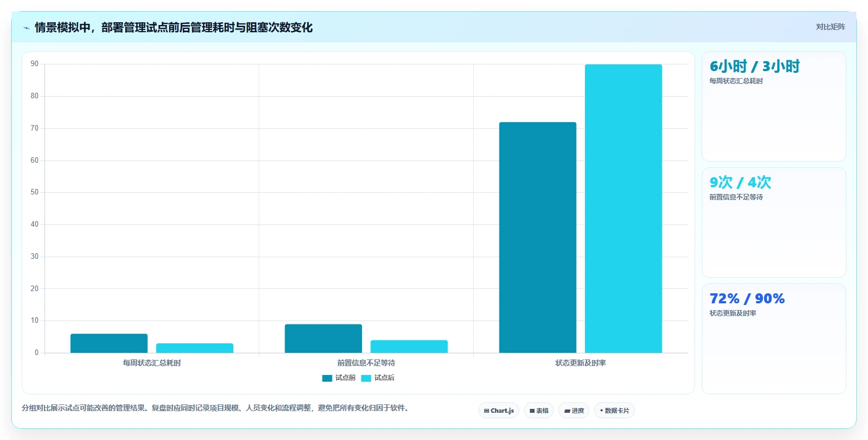Screen dimensions: 868x440
Task: Click the card caption 前置信息不足等待 under 9次
Action: coord(736,197)
